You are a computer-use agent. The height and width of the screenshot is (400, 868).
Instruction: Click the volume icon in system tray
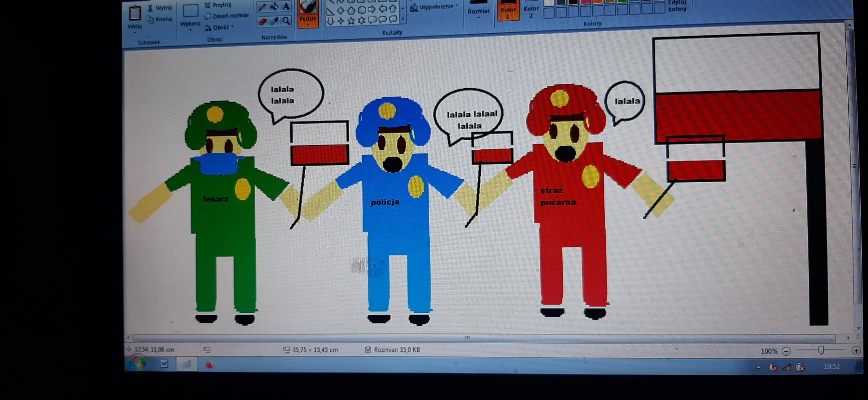772,367
